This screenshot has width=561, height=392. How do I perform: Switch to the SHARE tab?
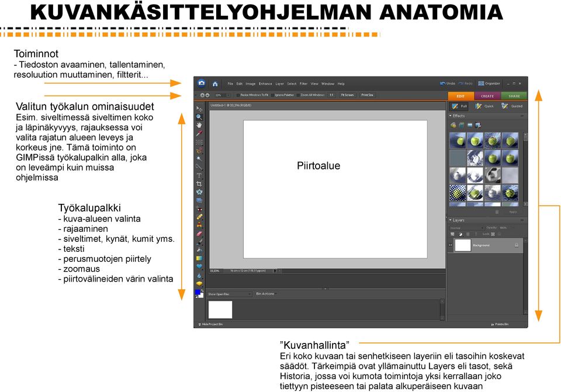(x=514, y=96)
